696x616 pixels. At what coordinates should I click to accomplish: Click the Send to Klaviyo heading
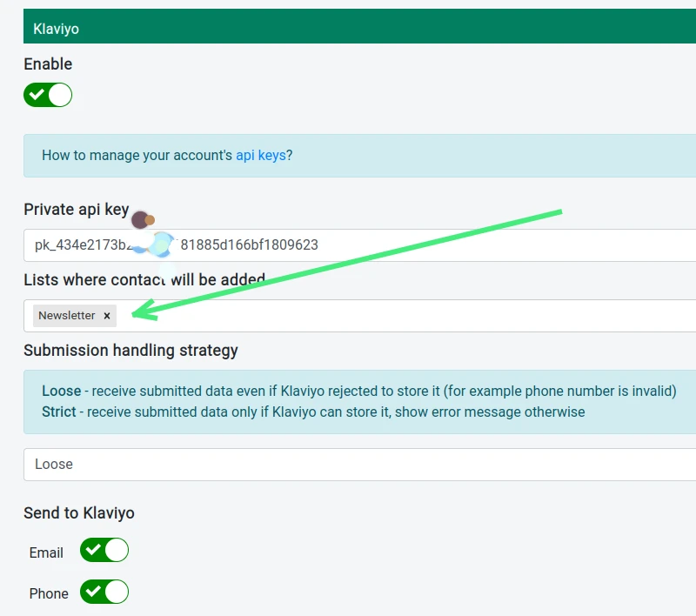point(79,513)
